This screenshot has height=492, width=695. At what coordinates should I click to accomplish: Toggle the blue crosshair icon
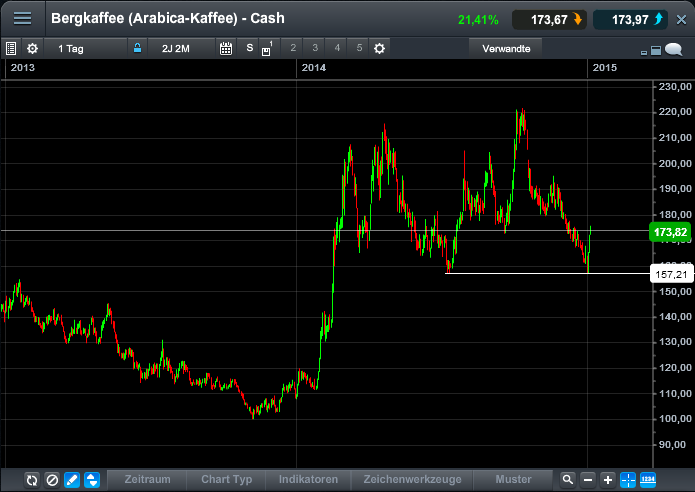pyautogui.click(x=628, y=480)
